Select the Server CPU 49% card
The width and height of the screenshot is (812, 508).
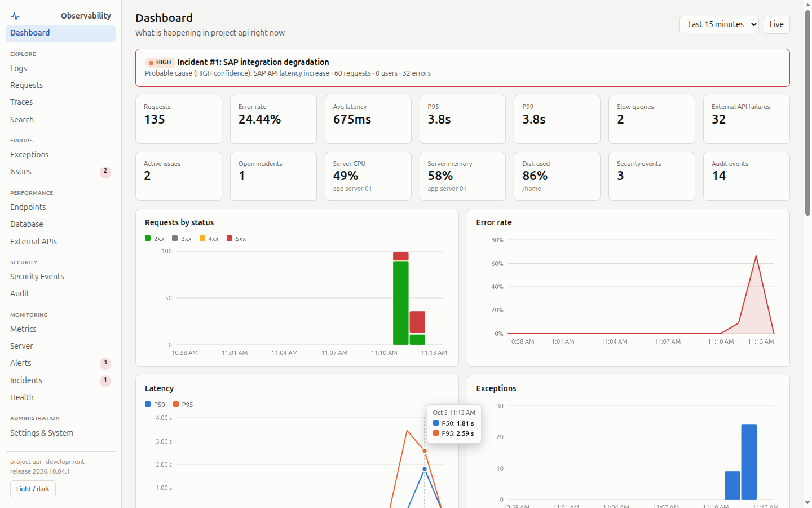(x=368, y=177)
